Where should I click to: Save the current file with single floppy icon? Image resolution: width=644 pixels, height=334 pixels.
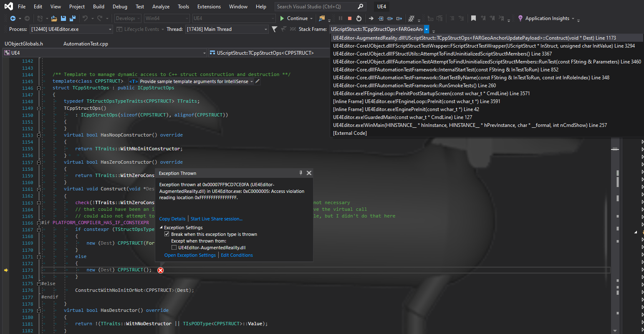[63, 18]
